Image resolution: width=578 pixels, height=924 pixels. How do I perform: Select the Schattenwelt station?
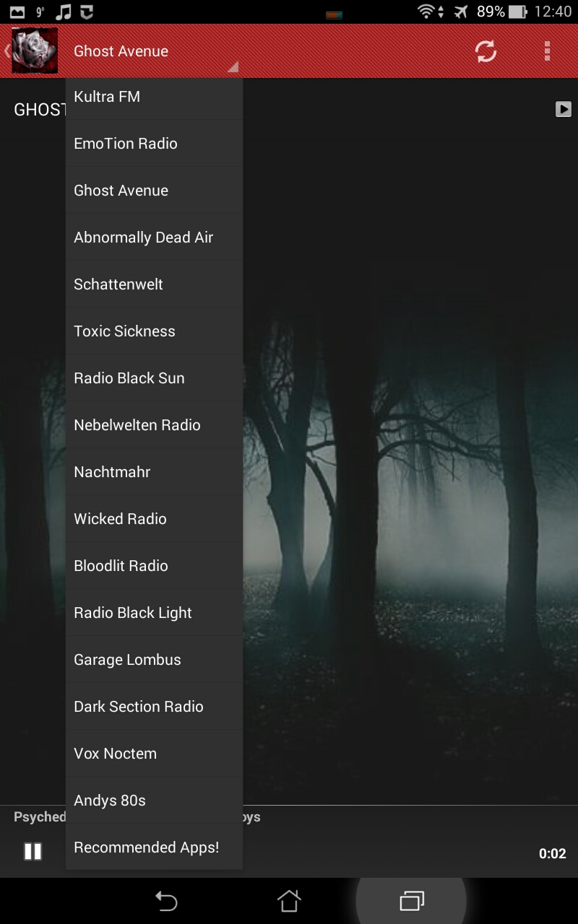pyautogui.click(x=118, y=284)
